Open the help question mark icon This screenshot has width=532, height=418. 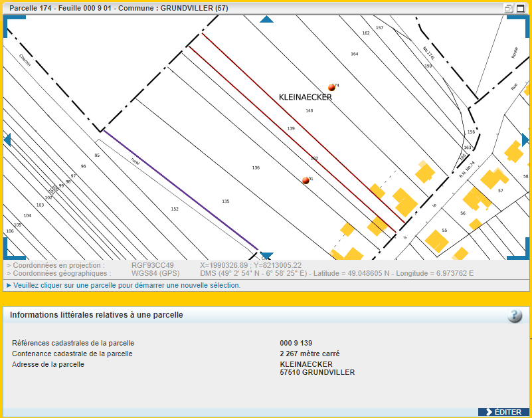click(x=515, y=316)
